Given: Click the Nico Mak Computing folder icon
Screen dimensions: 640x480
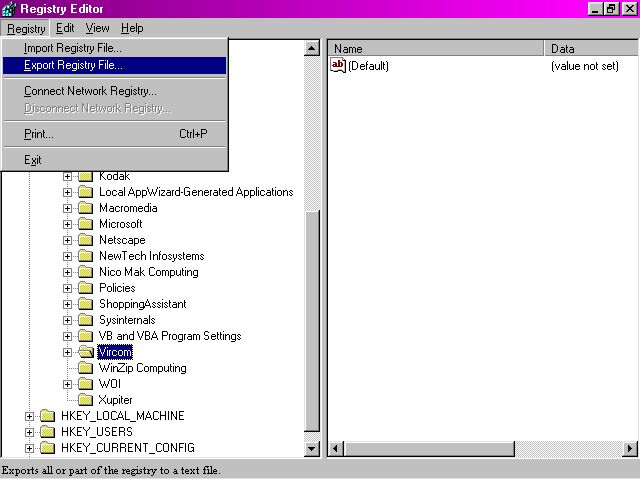Looking at the screenshot, I should pos(85,272).
